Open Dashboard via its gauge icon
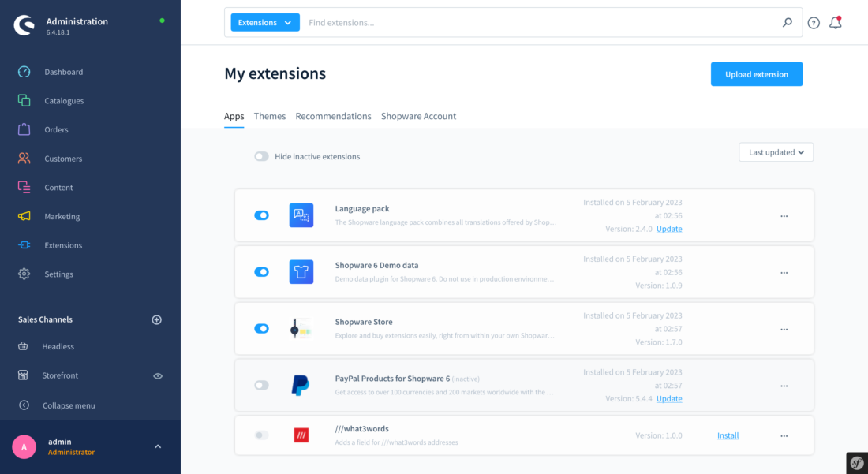868x474 pixels. click(x=24, y=71)
